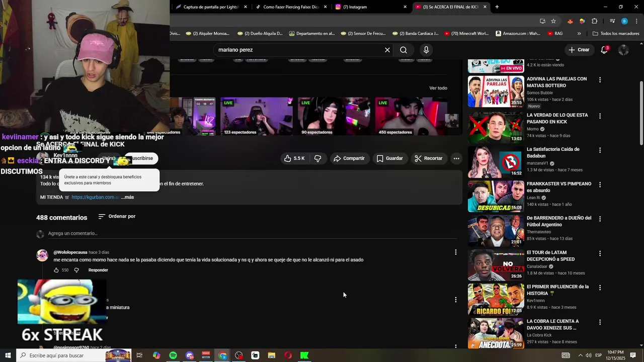The width and height of the screenshot is (644, 362).
Task: Open the Chrome three-dot menu
Action: [636, 21]
